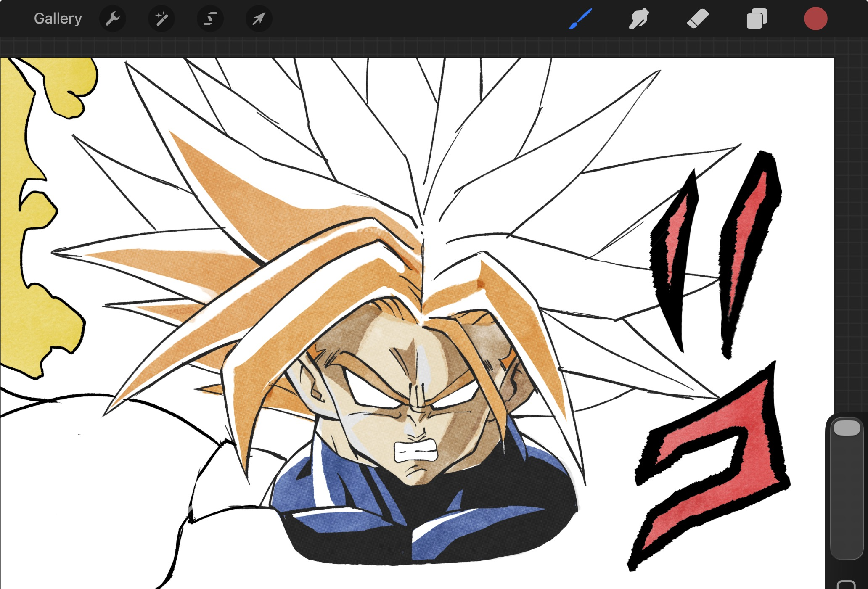Open the Layers panel
The height and width of the screenshot is (589, 868).
757,18
